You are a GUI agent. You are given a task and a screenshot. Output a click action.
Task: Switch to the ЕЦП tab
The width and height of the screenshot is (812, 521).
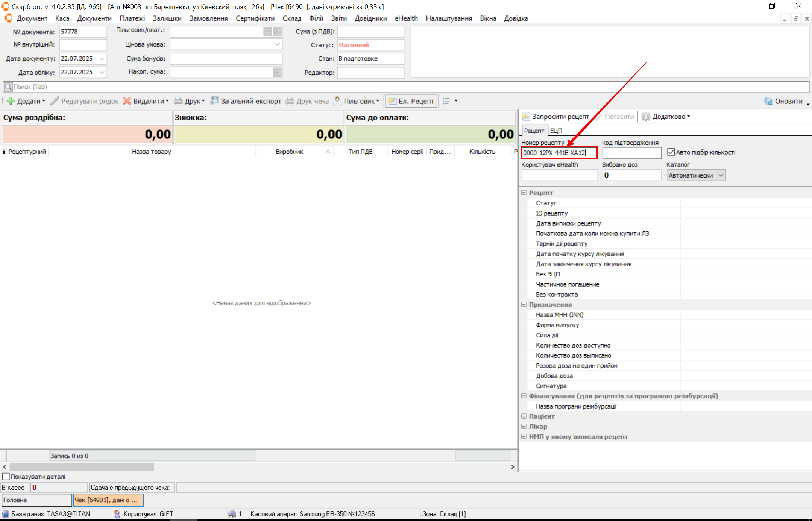556,131
